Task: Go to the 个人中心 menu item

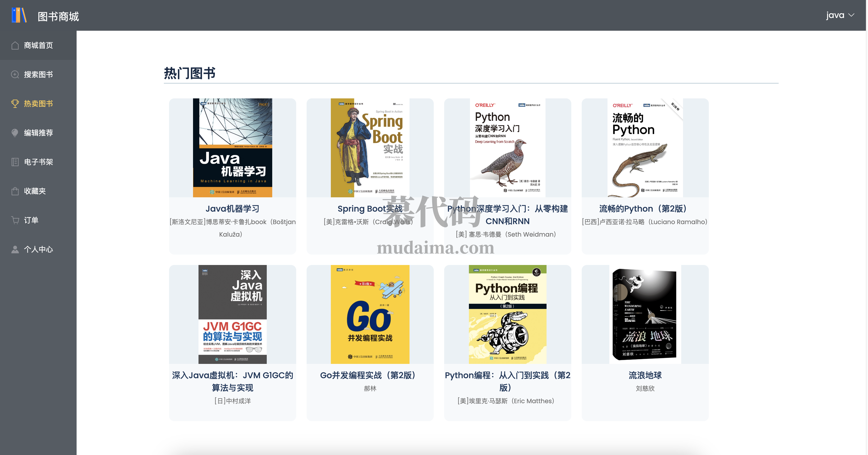Action: coord(38,250)
